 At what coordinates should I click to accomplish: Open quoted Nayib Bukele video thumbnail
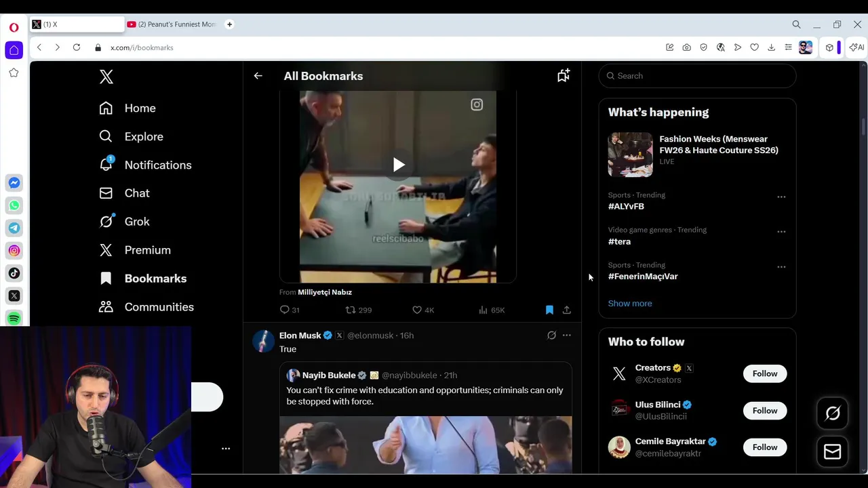(x=425, y=445)
